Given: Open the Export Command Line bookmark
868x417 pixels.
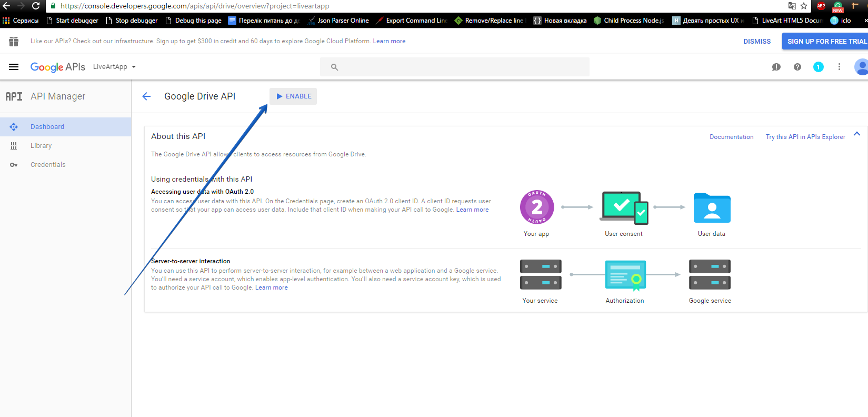Looking at the screenshot, I should 411,21.
